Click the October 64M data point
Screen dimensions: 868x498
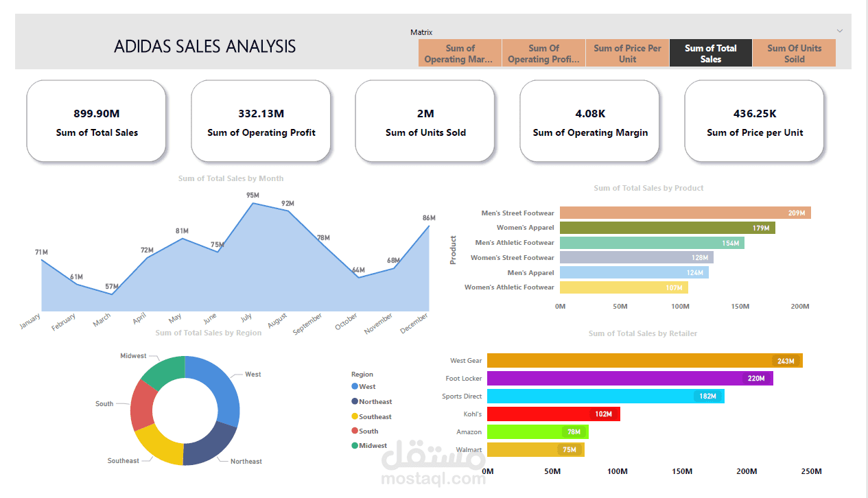(358, 277)
